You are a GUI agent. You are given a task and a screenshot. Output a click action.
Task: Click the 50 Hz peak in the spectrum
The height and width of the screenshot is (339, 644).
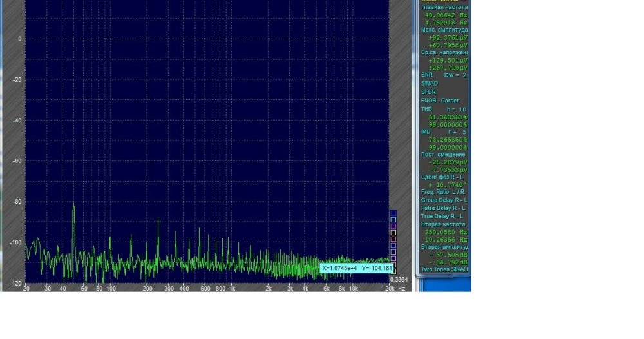(x=73, y=205)
